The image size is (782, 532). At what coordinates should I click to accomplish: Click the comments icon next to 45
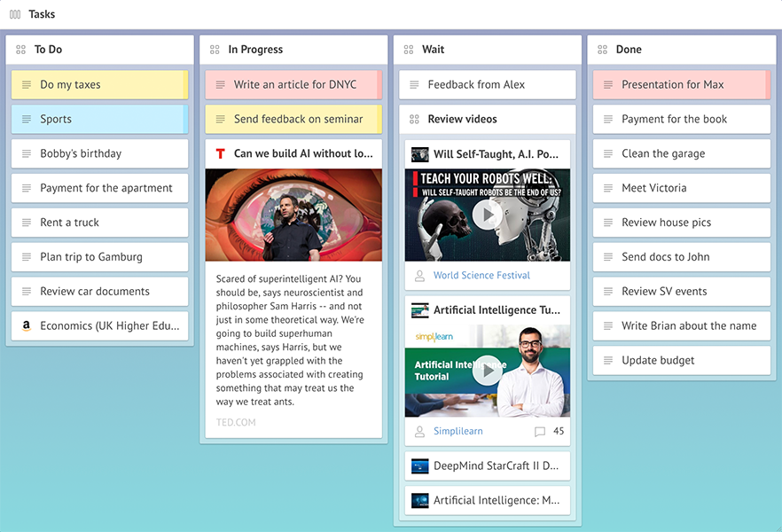[x=540, y=431]
